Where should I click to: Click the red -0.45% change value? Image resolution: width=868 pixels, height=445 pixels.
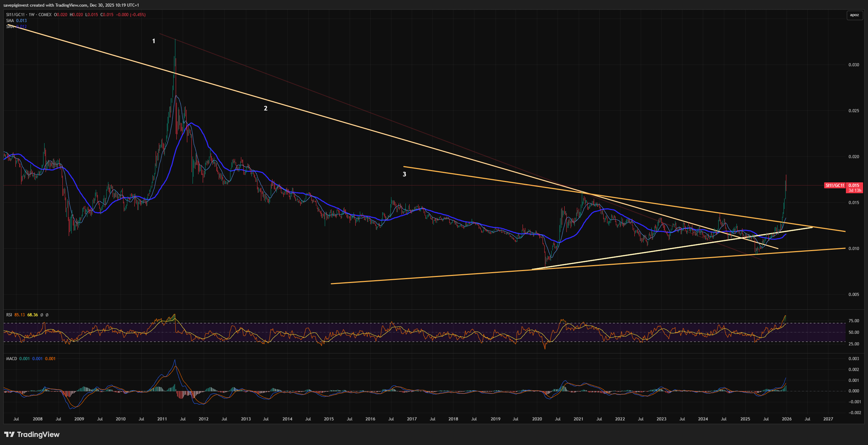[x=138, y=15]
